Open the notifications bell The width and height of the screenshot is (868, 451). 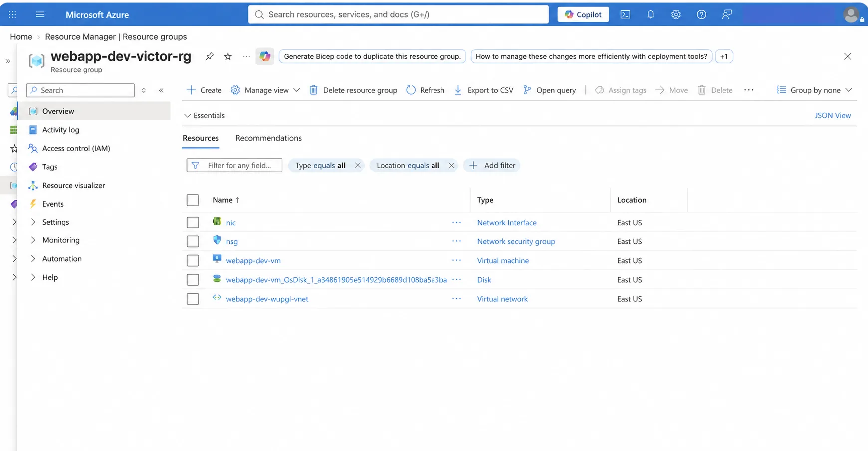tap(651, 14)
